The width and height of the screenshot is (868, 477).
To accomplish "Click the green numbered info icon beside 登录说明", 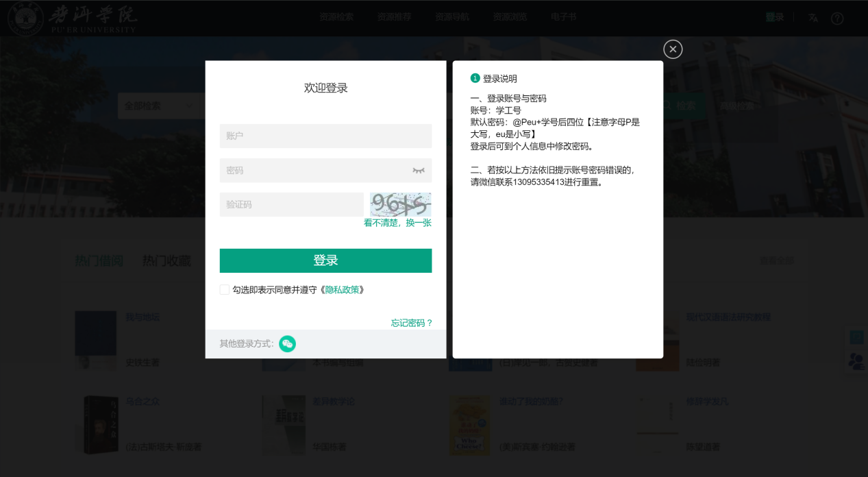I will click(475, 78).
